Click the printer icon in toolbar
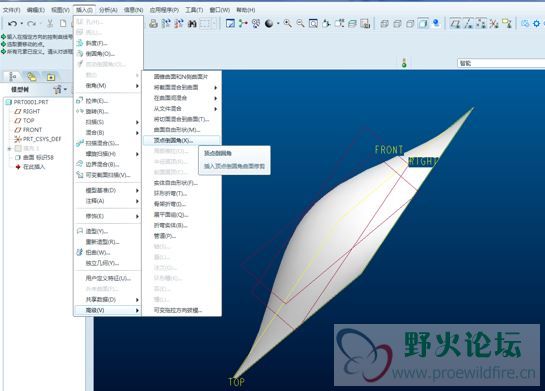The height and width of the screenshot is (391, 545). click(x=153, y=24)
